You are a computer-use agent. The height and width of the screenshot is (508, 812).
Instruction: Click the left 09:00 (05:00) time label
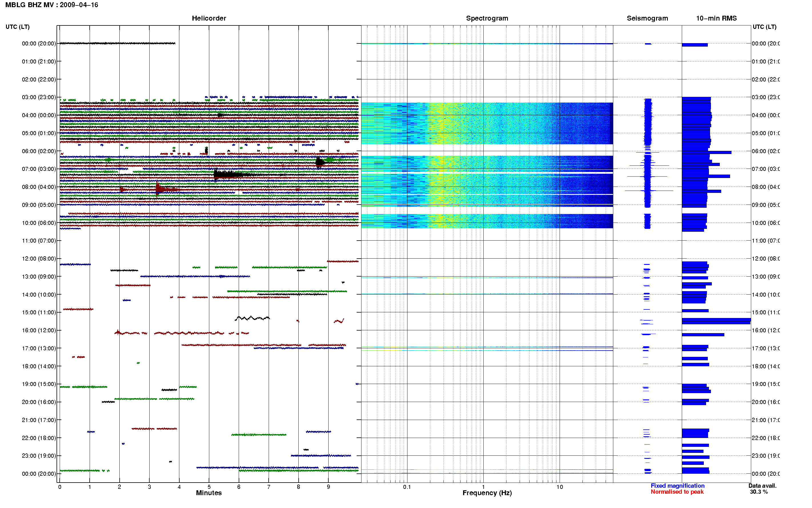tap(39, 205)
